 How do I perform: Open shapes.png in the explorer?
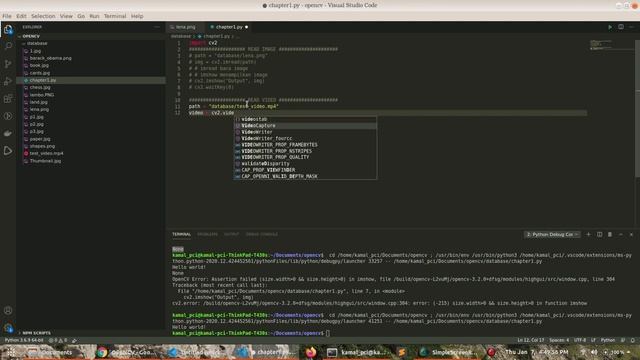(x=42, y=146)
